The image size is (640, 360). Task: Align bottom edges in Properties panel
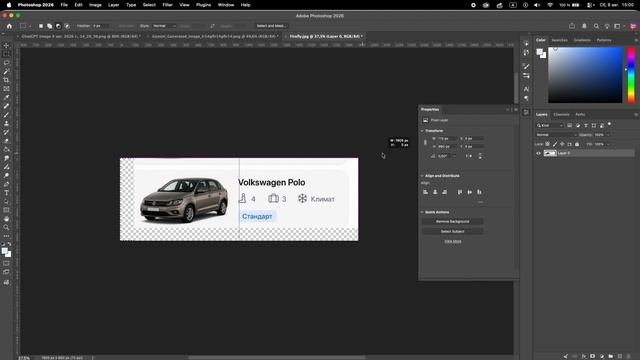pos(480,192)
